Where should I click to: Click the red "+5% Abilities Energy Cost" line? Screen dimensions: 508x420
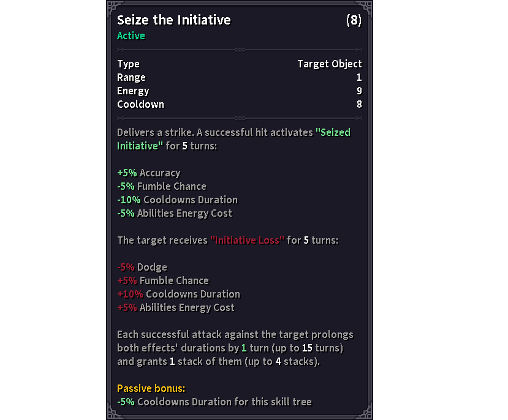click(x=176, y=307)
